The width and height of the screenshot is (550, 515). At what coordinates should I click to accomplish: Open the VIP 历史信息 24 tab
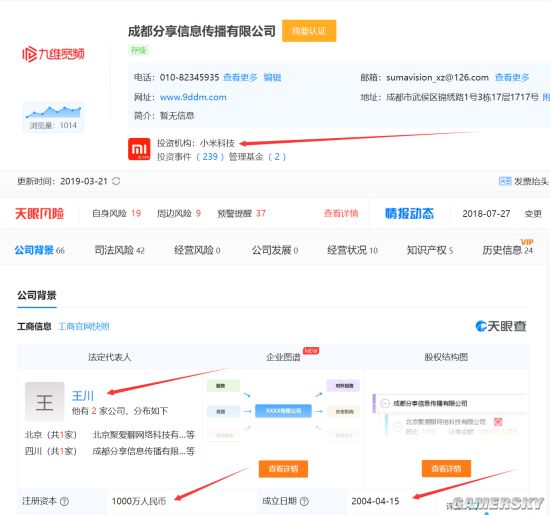pyautogui.click(x=508, y=248)
